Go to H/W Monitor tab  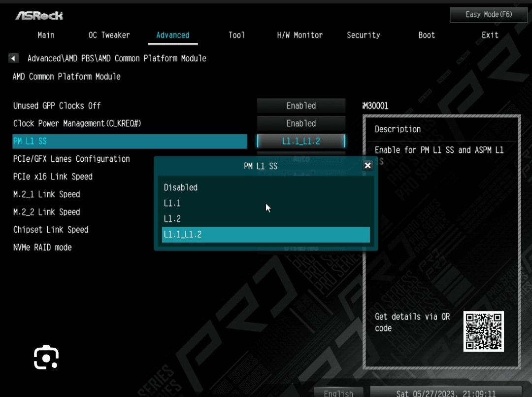coord(299,35)
